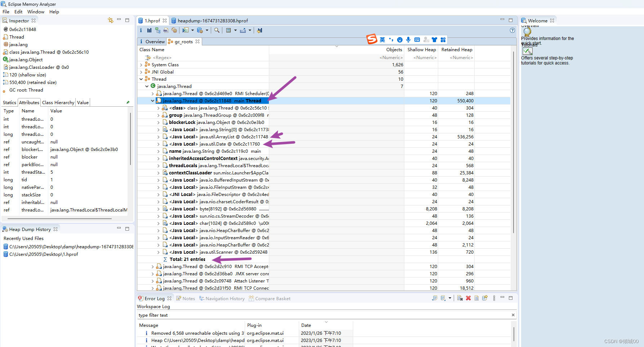
Task: Switch to the Navigation History tab
Action: 222,298
